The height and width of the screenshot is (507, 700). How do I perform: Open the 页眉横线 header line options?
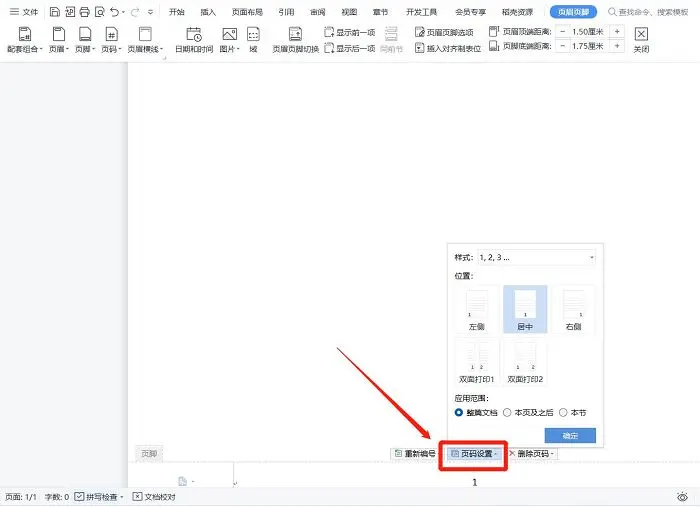tap(145, 40)
